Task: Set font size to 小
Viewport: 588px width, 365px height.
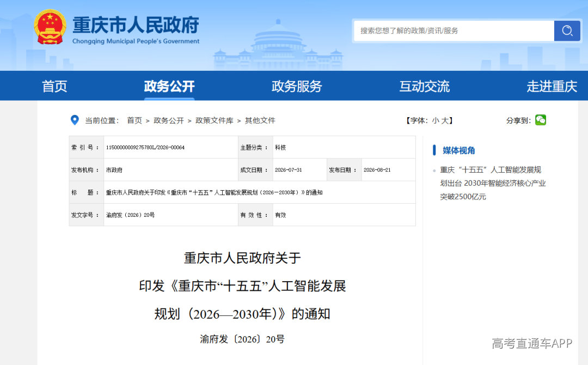Action: tap(436, 120)
